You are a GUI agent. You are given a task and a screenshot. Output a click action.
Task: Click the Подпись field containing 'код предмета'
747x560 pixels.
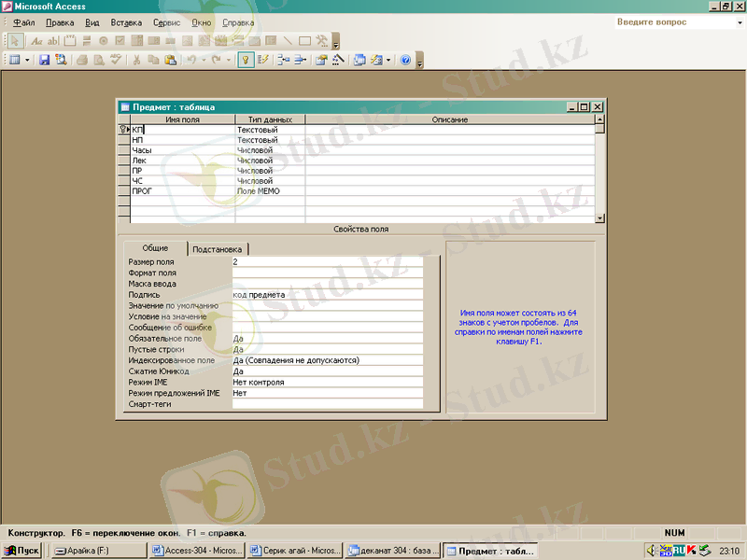[x=327, y=295]
